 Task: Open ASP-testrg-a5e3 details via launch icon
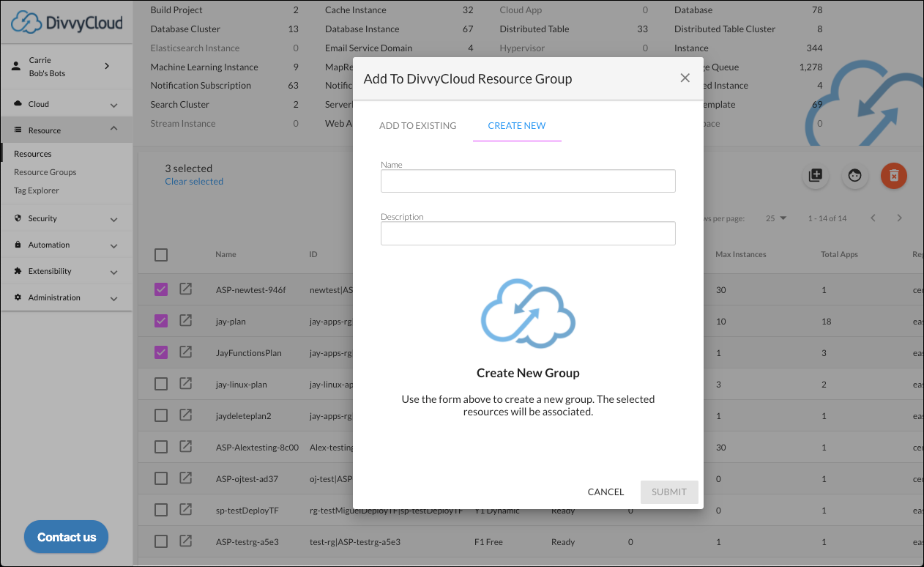[186, 541]
